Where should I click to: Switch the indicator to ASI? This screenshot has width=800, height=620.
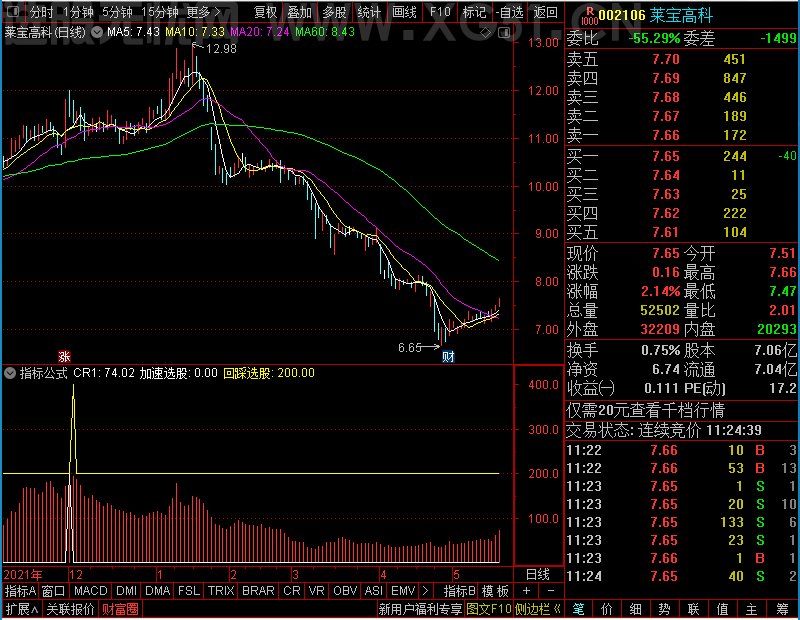tap(373, 591)
